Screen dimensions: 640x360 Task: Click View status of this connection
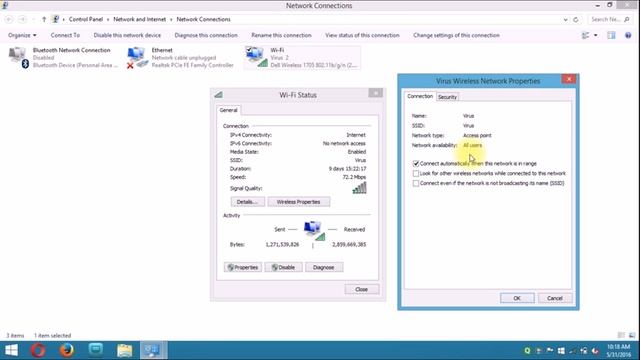point(362,36)
